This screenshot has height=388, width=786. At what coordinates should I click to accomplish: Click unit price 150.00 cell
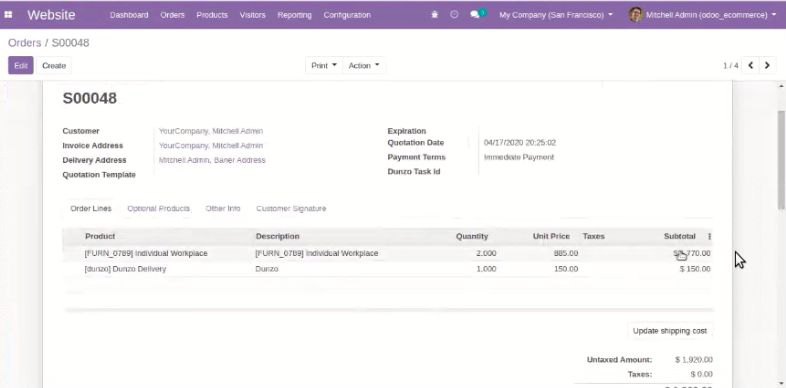(x=565, y=269)
